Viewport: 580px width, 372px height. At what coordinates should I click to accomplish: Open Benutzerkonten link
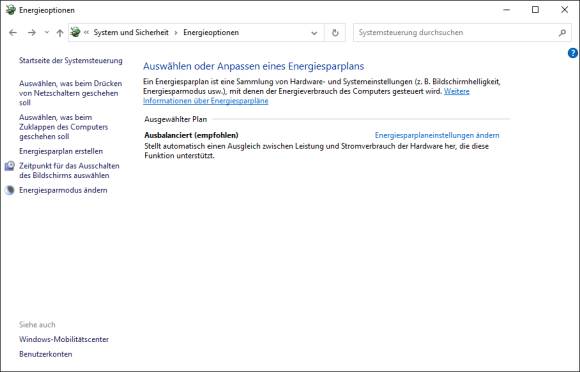[x=46, y=354]
